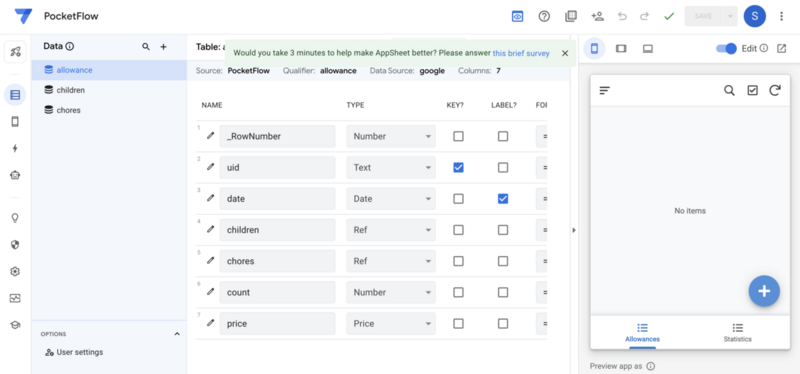800x374 pixels.
Task: Click the search icon in Data panel
Action: [x=146, y=47]
